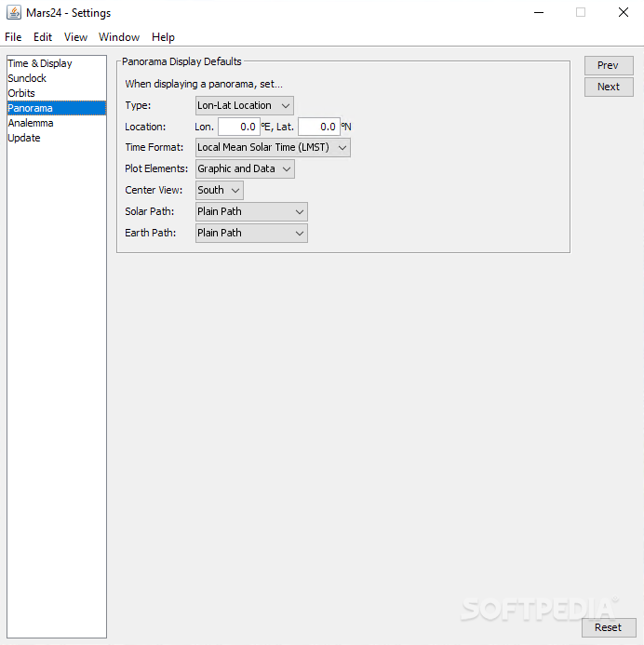
Task: Select Time & Display settings category
Action: click(57, 63)
